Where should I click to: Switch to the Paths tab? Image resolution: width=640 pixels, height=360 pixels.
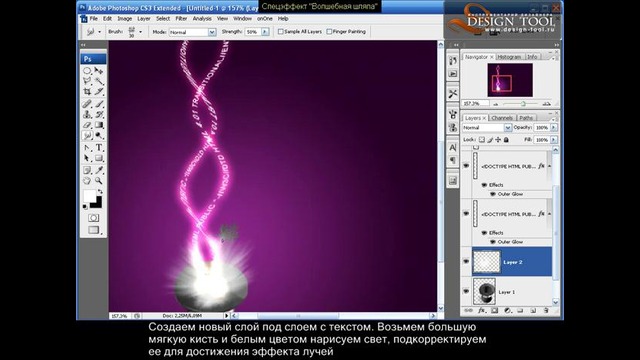(x=526, y=118)
